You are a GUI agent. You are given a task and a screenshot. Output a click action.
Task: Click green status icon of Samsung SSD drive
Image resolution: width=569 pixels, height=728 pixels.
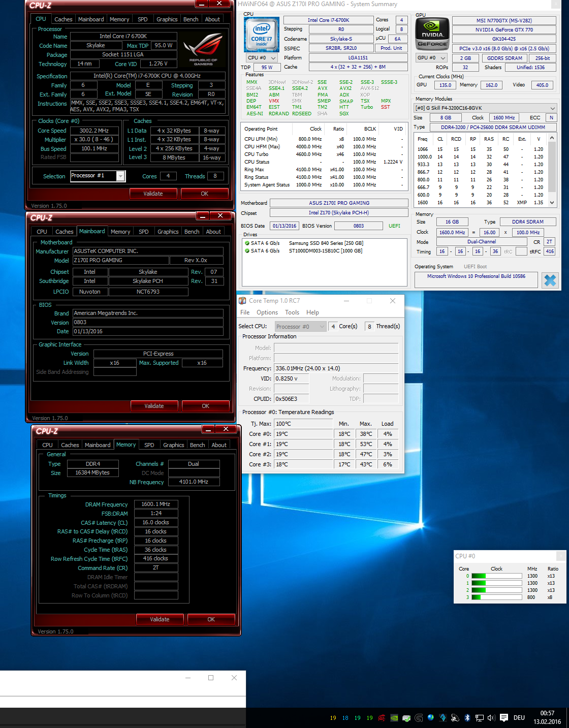coord(247,243)
